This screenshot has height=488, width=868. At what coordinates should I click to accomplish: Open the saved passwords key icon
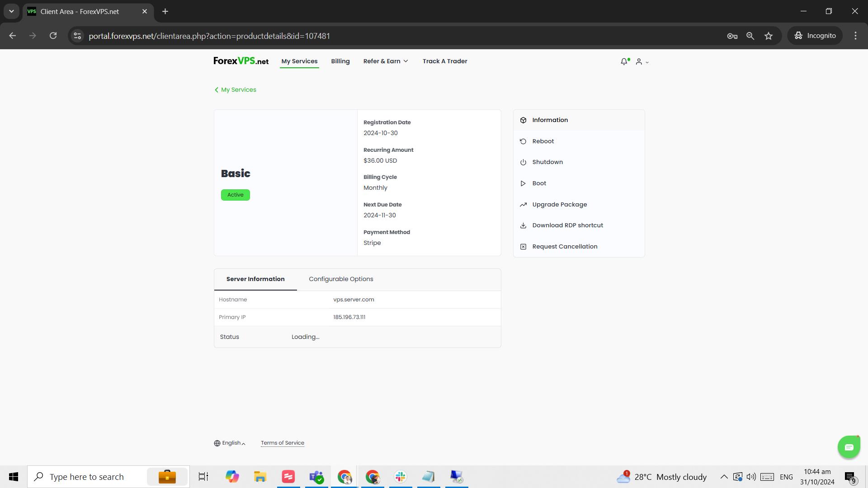point(732,36)
